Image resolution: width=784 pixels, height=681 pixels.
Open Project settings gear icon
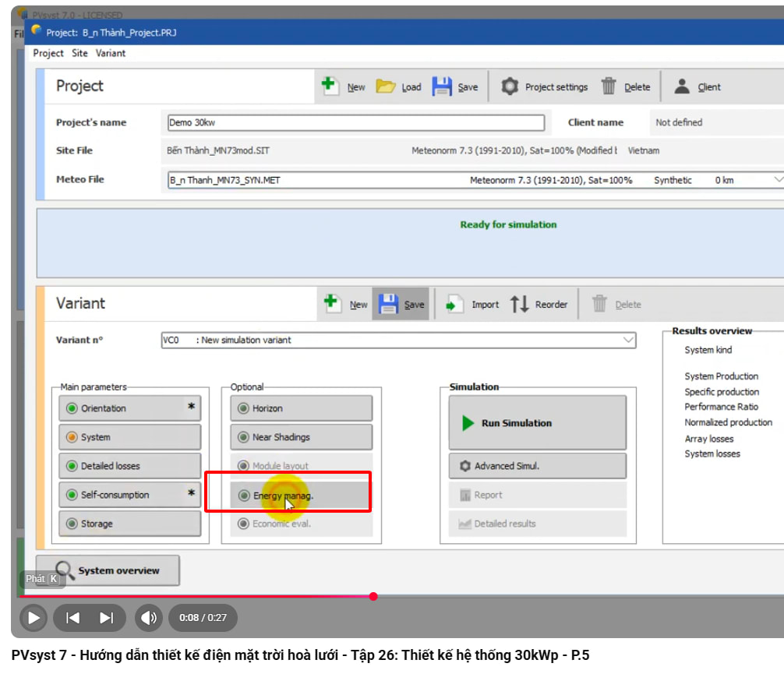(x=510, y=86)
